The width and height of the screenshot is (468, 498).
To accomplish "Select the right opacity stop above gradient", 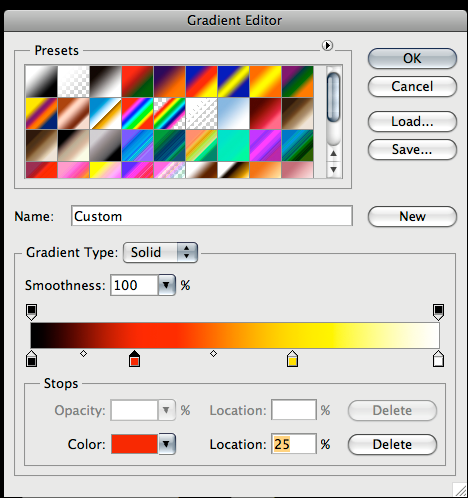I will click(x=438, y=312).
